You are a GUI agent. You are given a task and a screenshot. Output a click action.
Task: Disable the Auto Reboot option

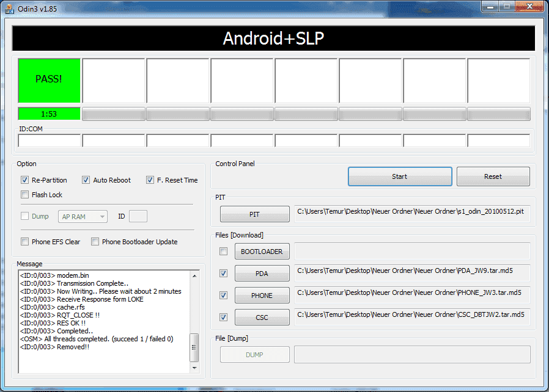pyautogui.click(x=86, y=180)
